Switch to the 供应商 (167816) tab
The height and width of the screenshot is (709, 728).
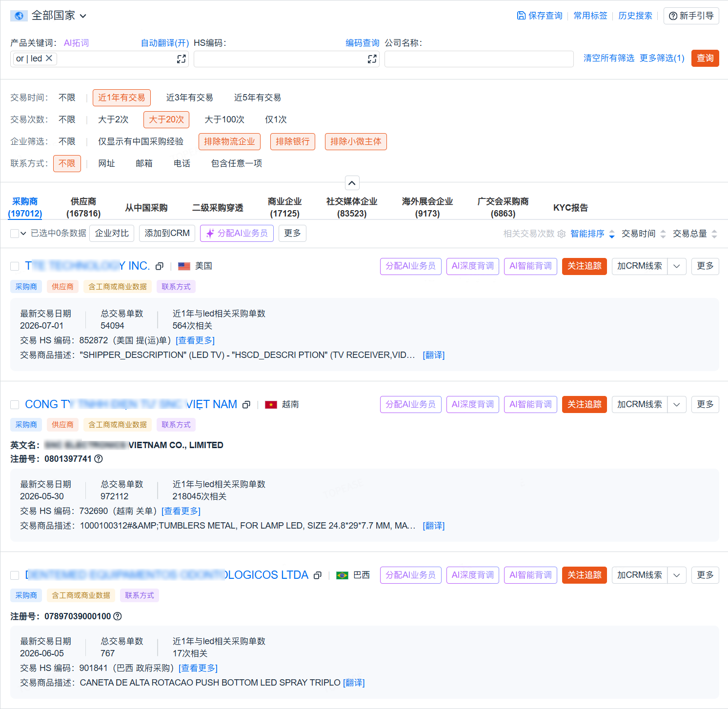coord(83,207)
